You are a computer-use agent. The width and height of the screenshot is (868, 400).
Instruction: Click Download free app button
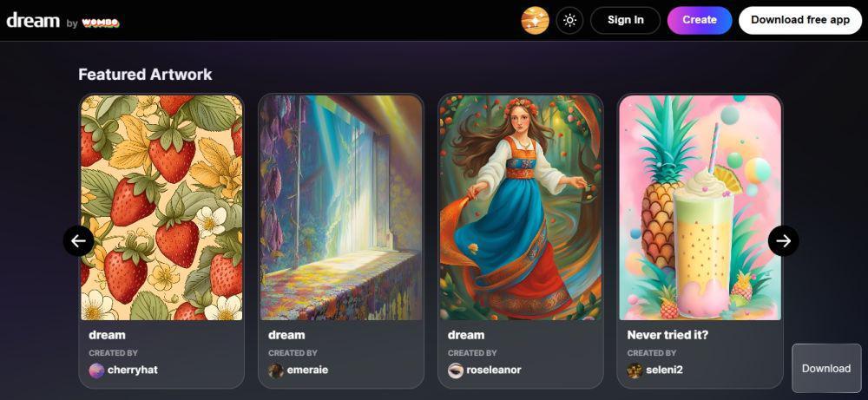click(800, 21)
